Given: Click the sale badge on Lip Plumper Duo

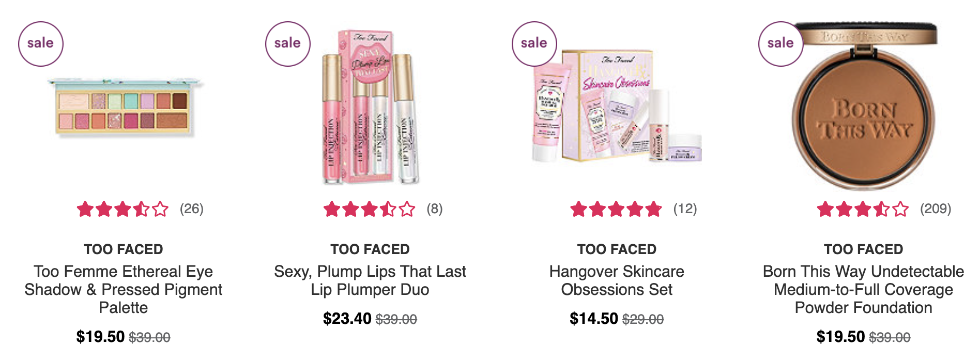Looking at the screenshot, I should click(x=288, y=44).
